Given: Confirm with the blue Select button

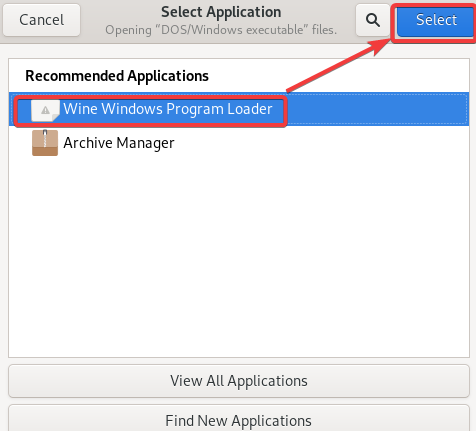Looking at the screenshot, I should coord(436,20).
